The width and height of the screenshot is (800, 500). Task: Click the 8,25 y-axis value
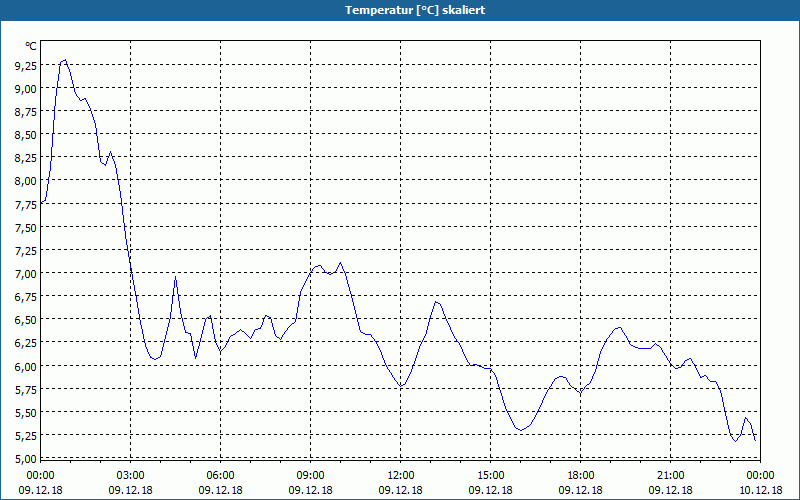point(26,158)
